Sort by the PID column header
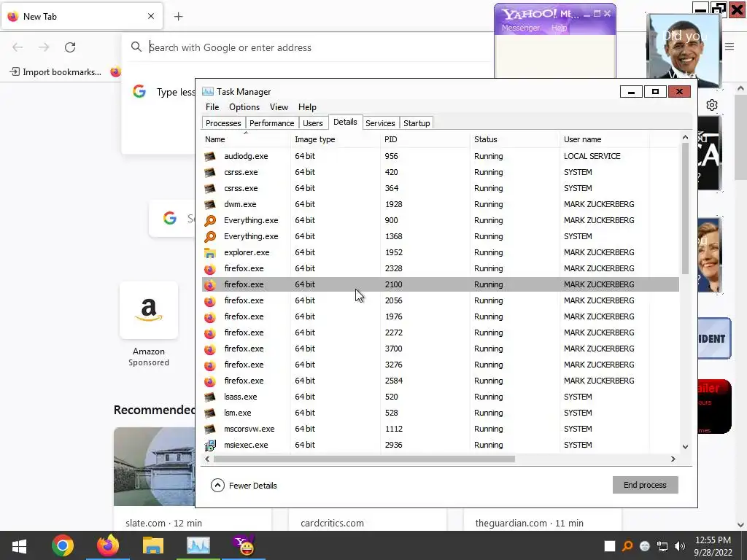The width and height of the screenshot is (747, 560). (425, 139)
